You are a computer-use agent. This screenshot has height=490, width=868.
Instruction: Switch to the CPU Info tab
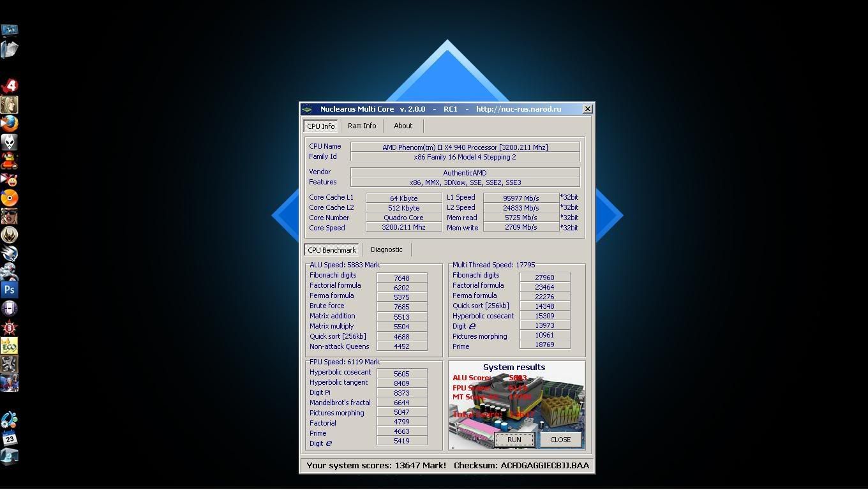pos(321,126)
